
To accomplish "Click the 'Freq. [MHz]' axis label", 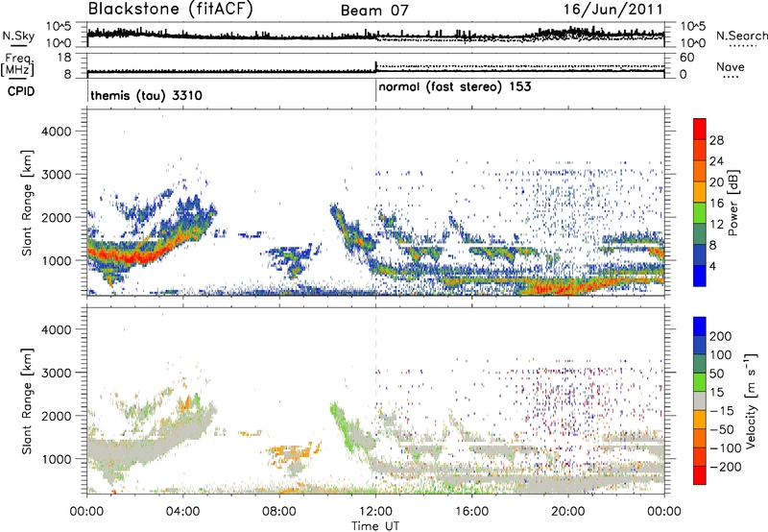I will (x=17, y=64).
